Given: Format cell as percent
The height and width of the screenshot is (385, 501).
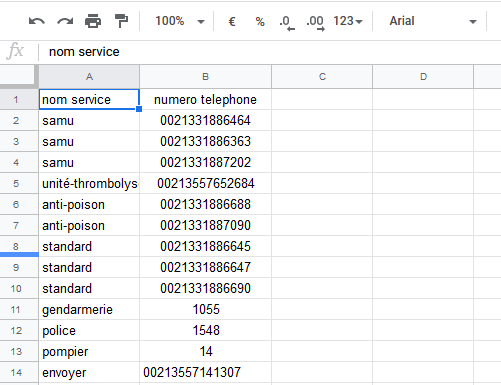Looking at the screenshot, I should pyautogui.click(x=260, y=22).
